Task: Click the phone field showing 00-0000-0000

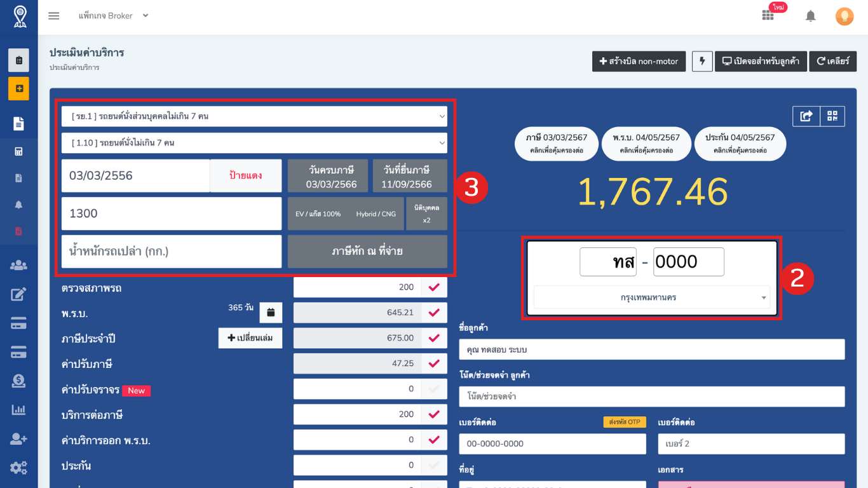Action: point(552,444)
